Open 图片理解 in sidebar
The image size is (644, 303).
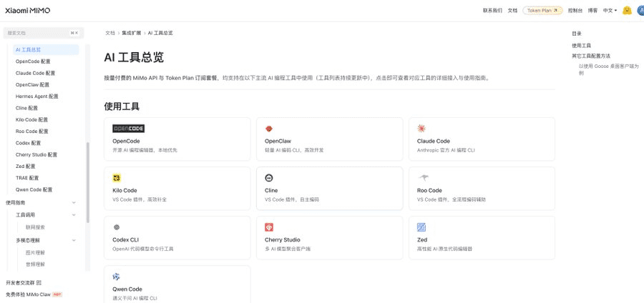tap(35, 253)
